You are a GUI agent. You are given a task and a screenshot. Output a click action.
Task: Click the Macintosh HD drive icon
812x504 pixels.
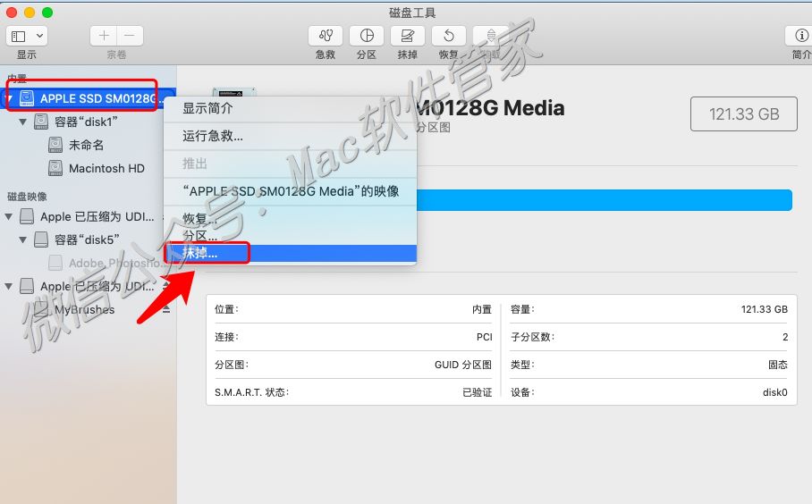55,169
